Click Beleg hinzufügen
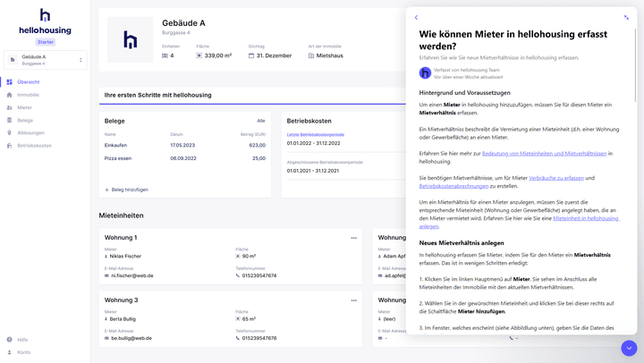644x363 pixels. click(x=127, y=190)
